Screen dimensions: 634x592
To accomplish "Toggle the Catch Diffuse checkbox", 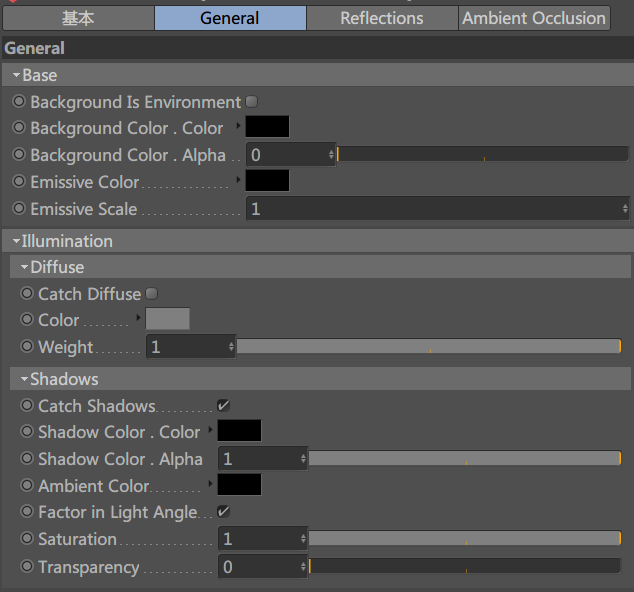I will pos(152,294).
